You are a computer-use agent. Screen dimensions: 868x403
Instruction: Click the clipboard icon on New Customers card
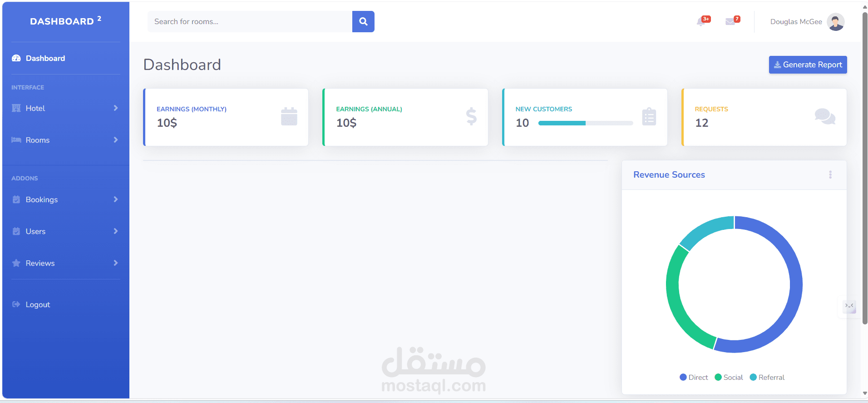649,116
